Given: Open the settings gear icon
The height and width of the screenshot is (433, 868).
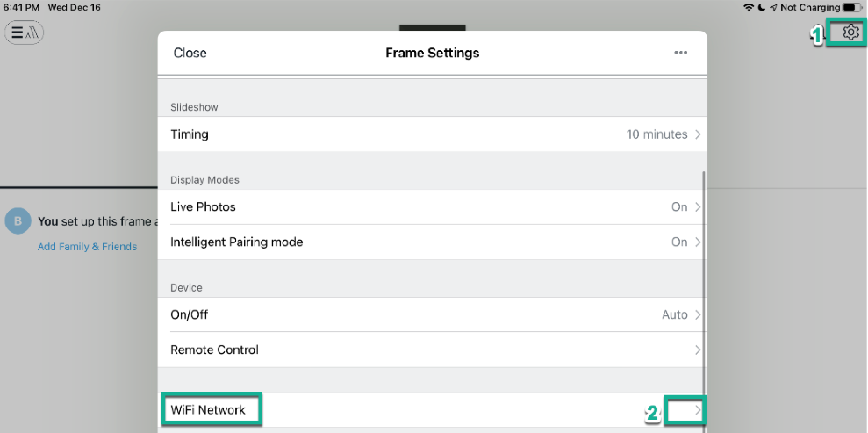Looking at the screenshot, I should tap(850, 32).
